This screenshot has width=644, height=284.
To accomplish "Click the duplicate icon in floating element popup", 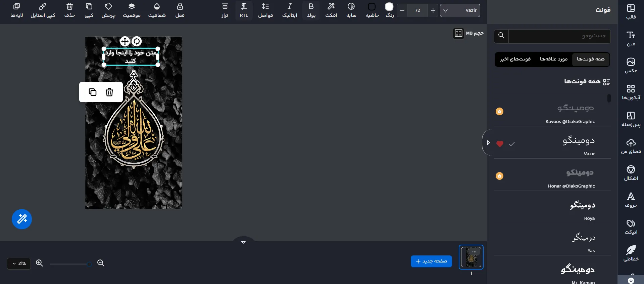I will (x=93, y=92).
